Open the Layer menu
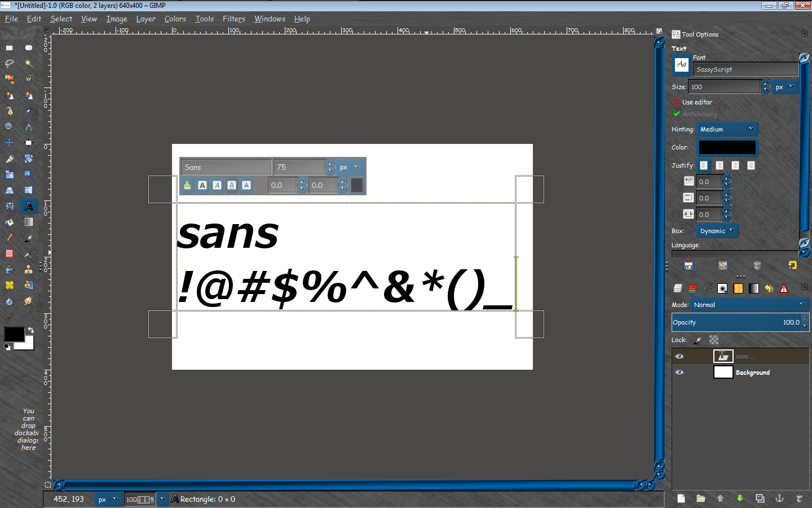This screenshot has height=508, width=812. tap(145, 19)
